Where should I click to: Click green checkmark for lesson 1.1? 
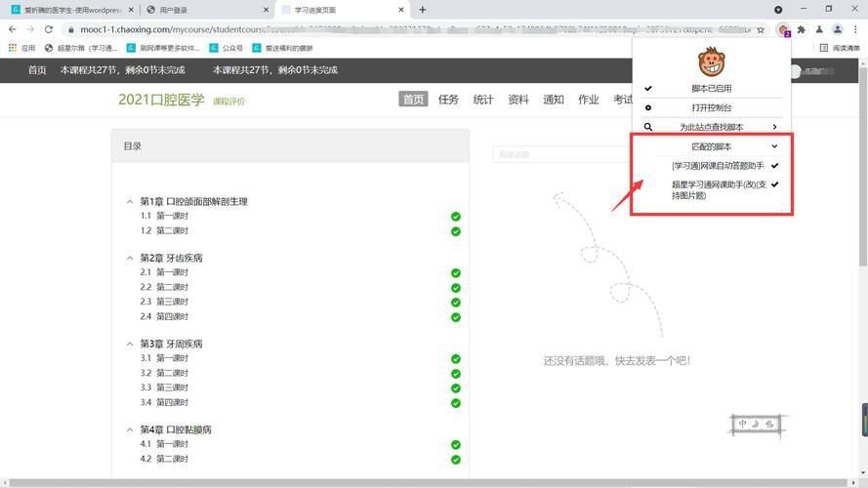456,217
